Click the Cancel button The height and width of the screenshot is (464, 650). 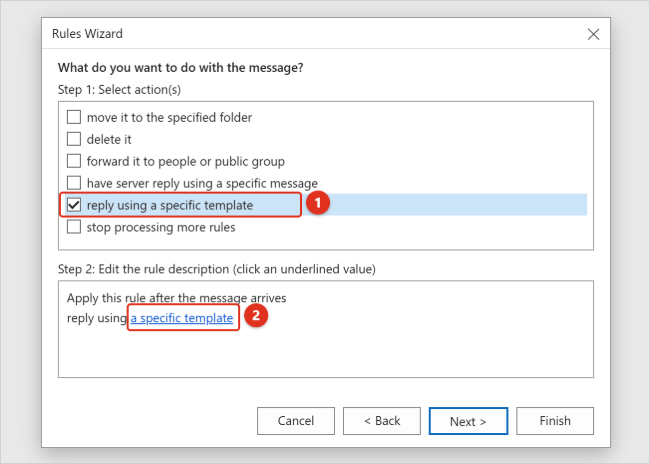click(296, 421)
